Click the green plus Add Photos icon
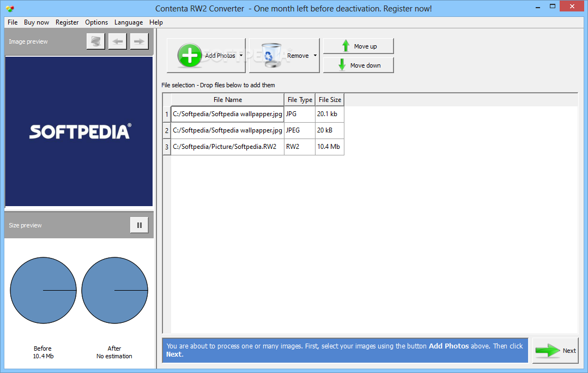The image size is (588, 373). (190, 56)
